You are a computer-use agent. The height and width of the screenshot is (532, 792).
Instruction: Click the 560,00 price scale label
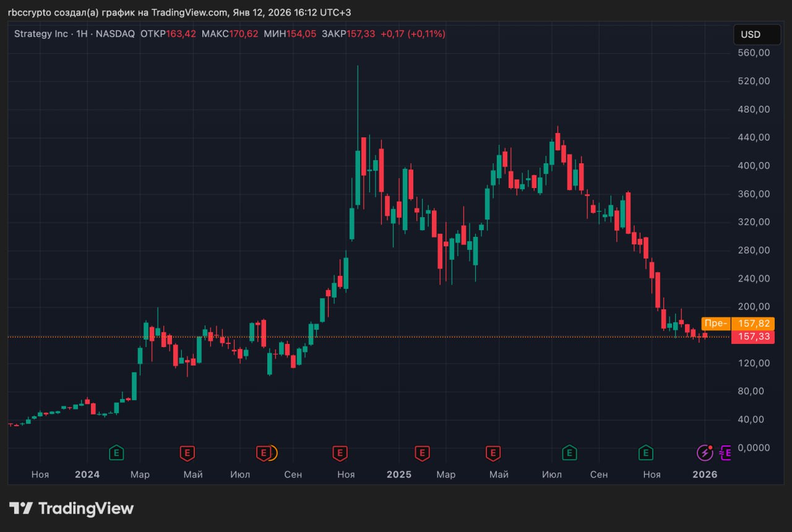[754, 53]
